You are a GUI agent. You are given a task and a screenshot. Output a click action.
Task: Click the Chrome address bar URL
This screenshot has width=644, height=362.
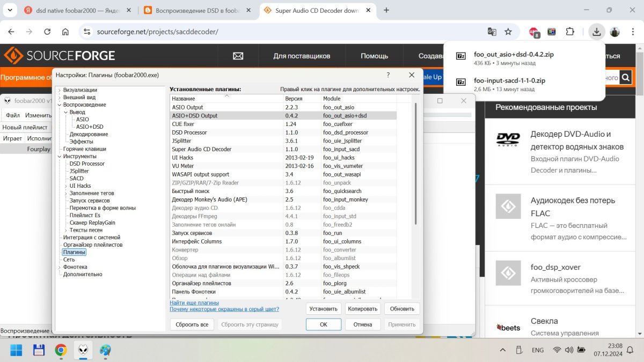[157, 32]
